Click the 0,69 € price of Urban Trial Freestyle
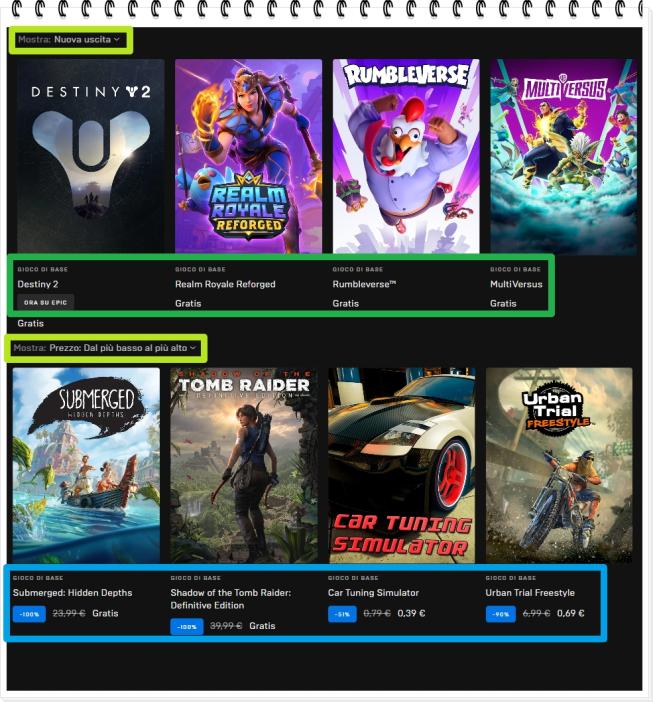653x702 pixels. [x=571, y=613]
